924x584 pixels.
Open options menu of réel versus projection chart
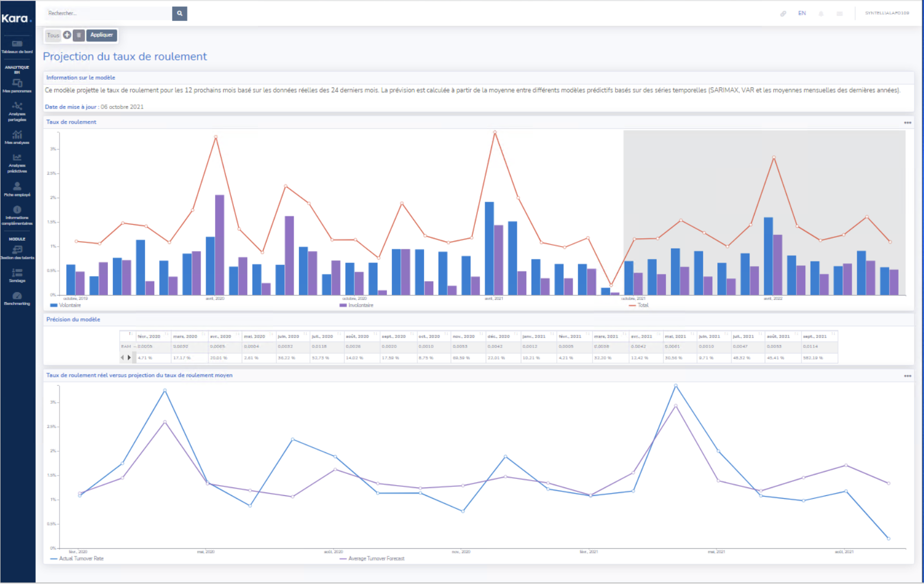[x=907, y=376]
